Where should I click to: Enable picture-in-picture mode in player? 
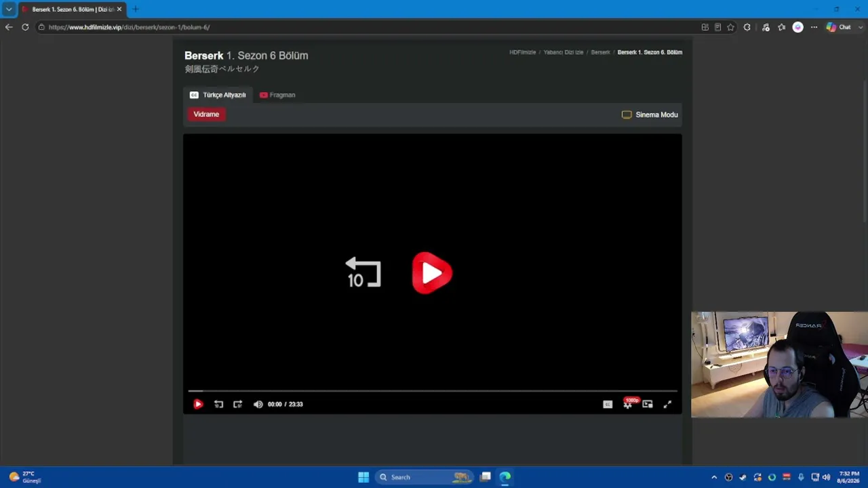[648, 404]
